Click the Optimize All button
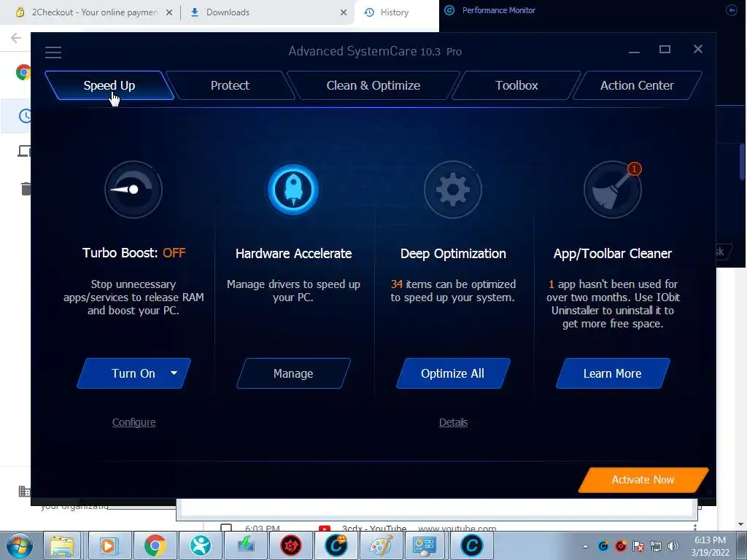747x560 pixels. [x=452, y=373]
